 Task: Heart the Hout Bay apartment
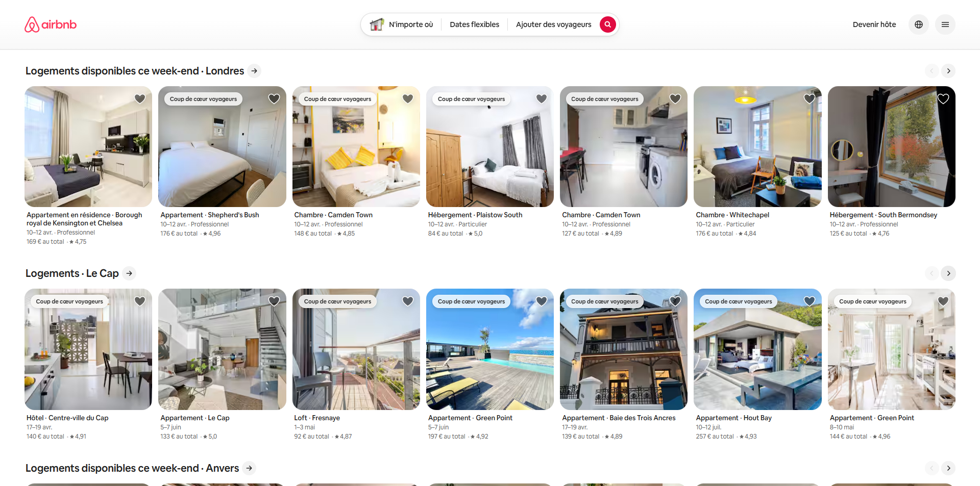pyautogui.click(x=810, y=301)
